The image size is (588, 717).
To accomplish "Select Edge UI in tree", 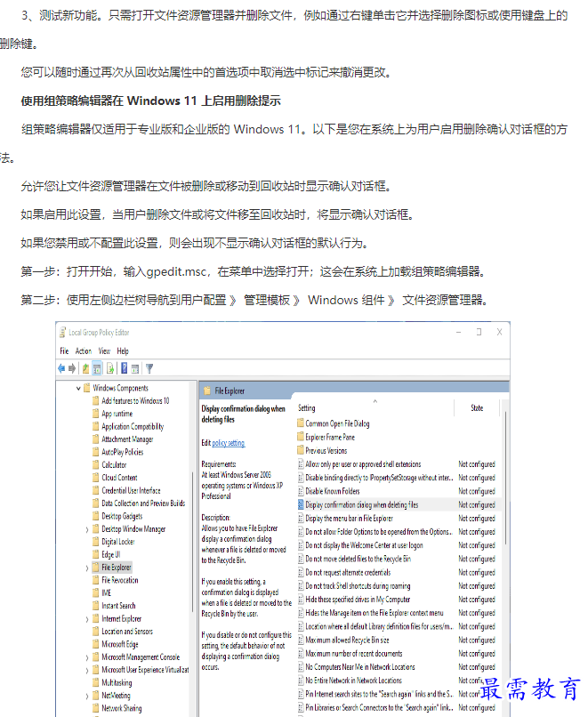I will 110,554.
